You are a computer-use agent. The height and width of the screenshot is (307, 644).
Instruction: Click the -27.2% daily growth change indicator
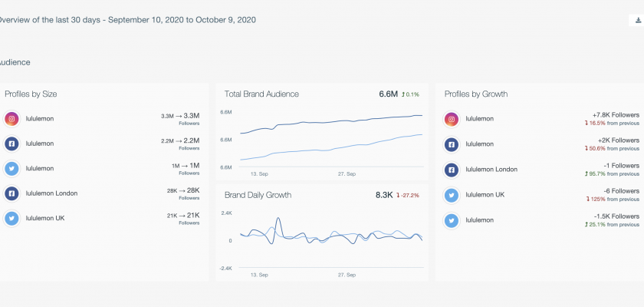tap(409, 196)
